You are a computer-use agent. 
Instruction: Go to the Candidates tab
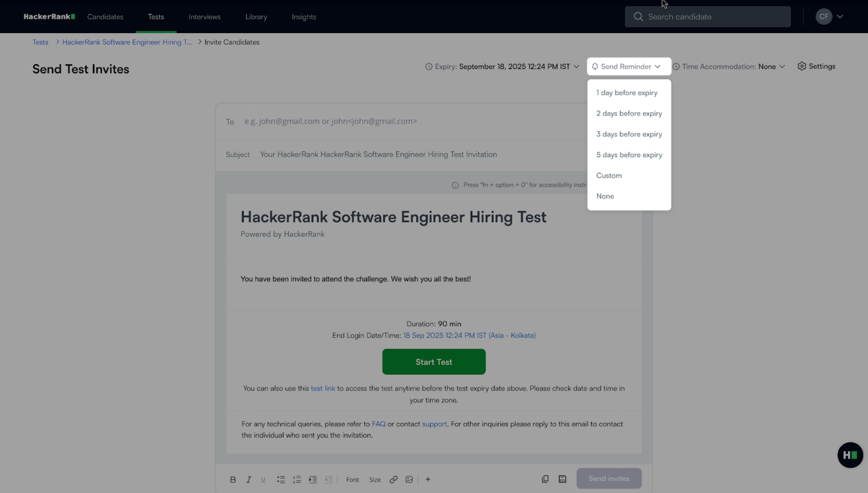pyautogui.click(x=105, y=17)
